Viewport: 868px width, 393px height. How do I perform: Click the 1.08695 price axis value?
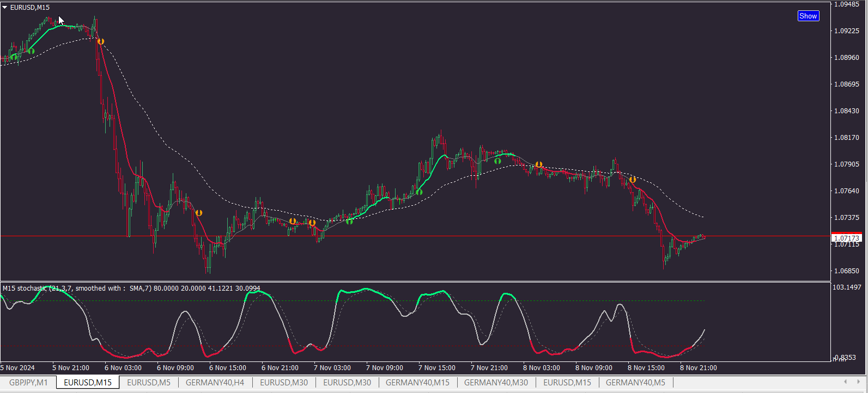[x=847, y=84]
